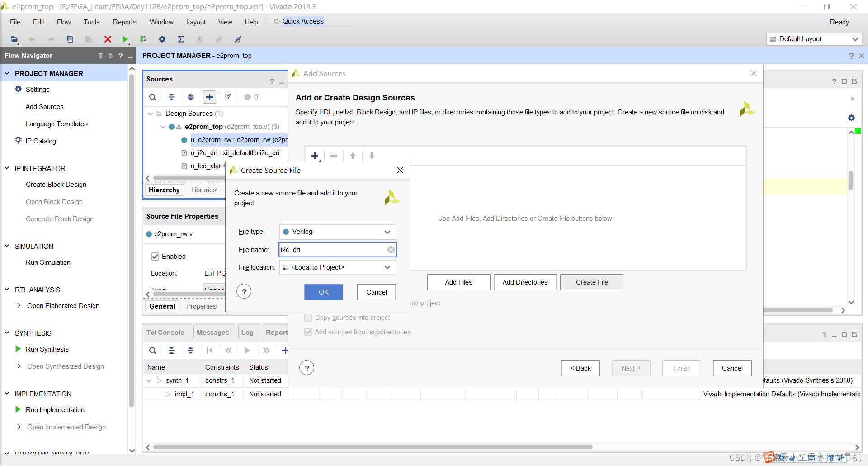The image size is (868, 466).
Task: Click the red X delete toolbar icon
Action: coord(108,39)
